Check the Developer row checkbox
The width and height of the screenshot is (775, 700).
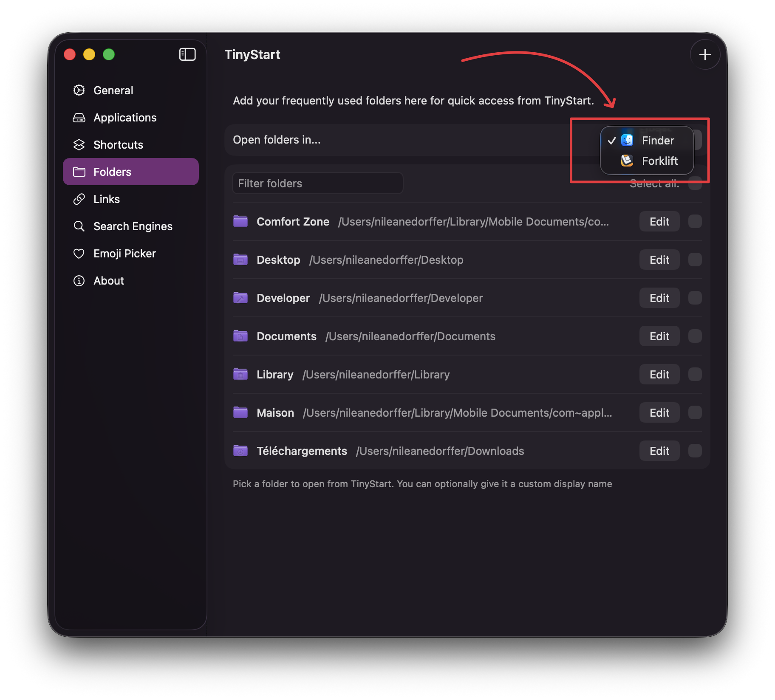click(695, 298)
